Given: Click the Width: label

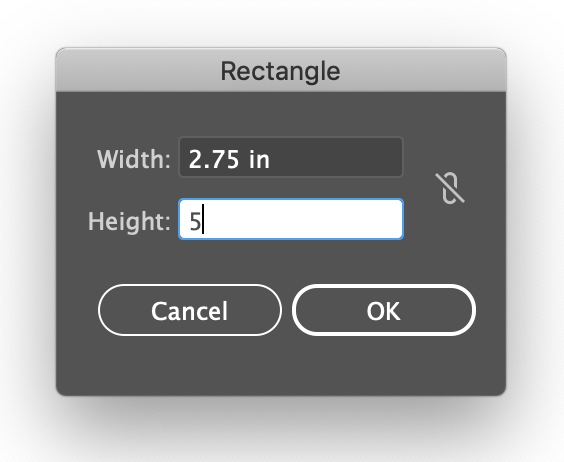Looking at the screenshot, I should (x=133, y=159).
